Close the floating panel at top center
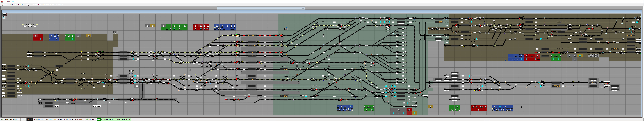Screen dimensions: 644x121 (x=303, y=9)
